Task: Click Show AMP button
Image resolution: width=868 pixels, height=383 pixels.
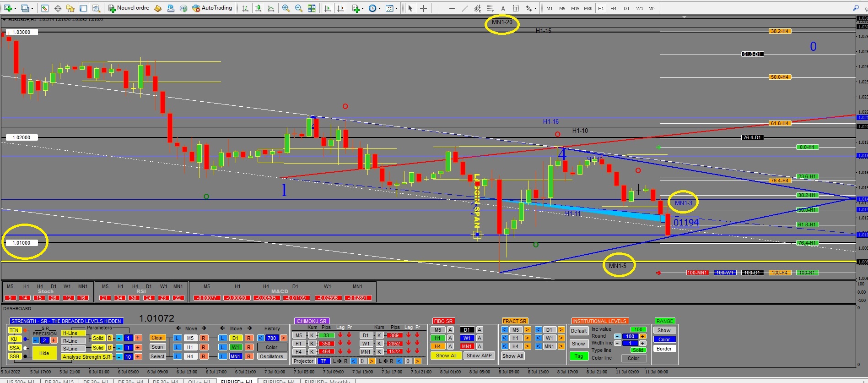Action: coord(479,356)
